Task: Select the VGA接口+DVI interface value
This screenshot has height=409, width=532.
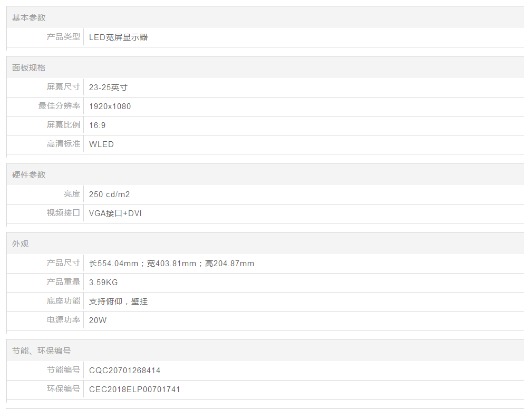Action: (115, 213)
